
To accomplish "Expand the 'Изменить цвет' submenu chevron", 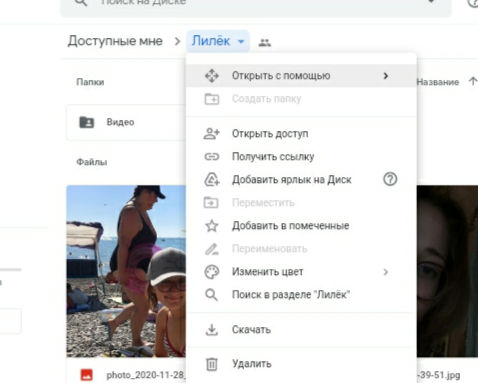I will (386, 272).
